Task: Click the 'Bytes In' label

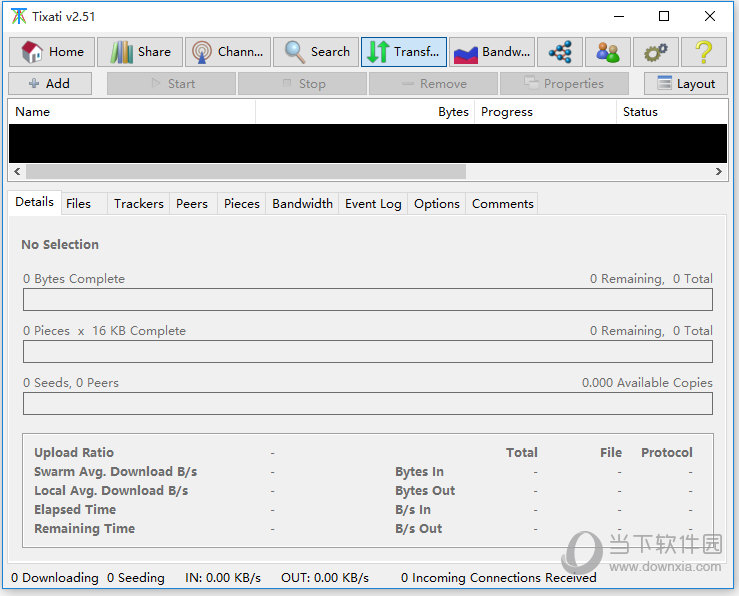Action: point(419,472)
